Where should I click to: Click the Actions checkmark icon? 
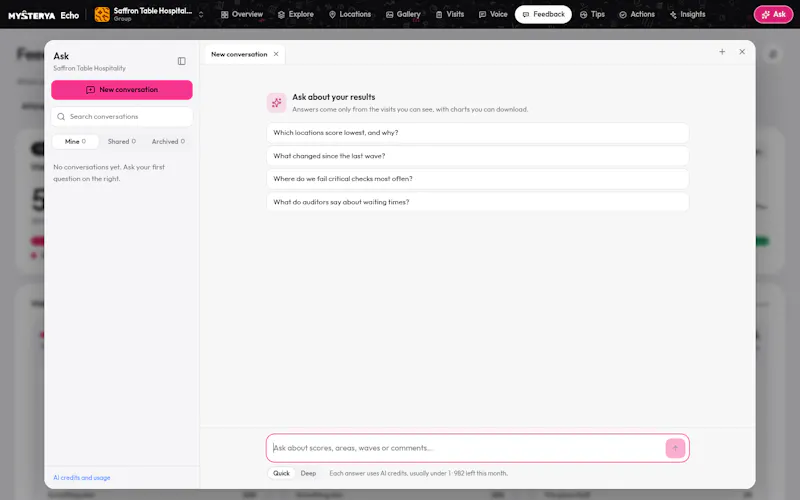click(x=622, y=15)
